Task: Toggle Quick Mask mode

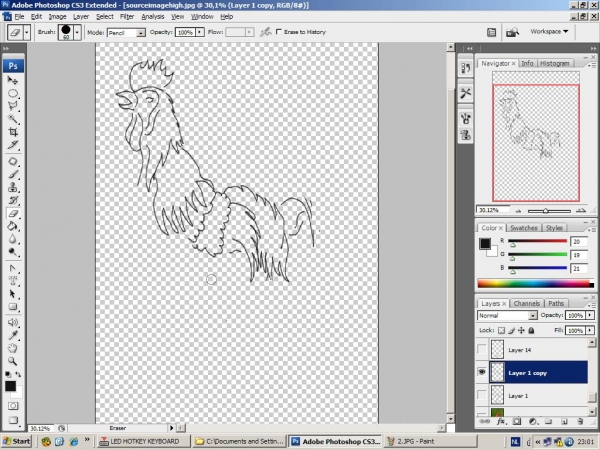Action: (13, 406)
